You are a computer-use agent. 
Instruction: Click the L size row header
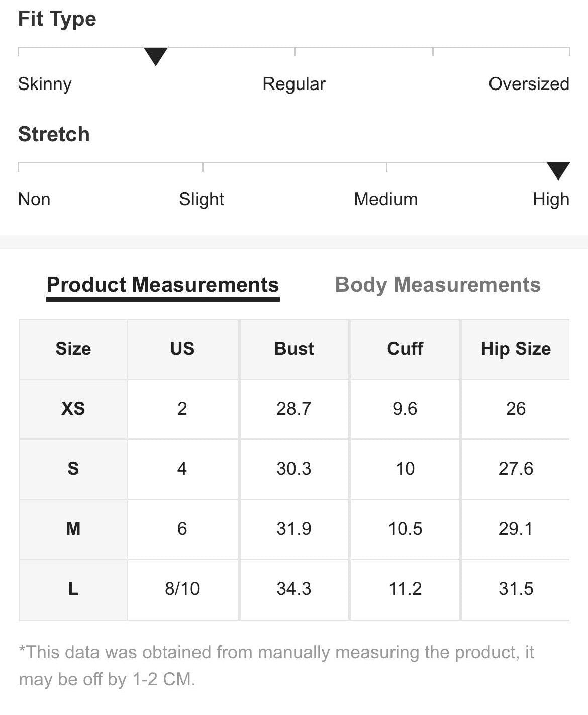click(73, 589)
